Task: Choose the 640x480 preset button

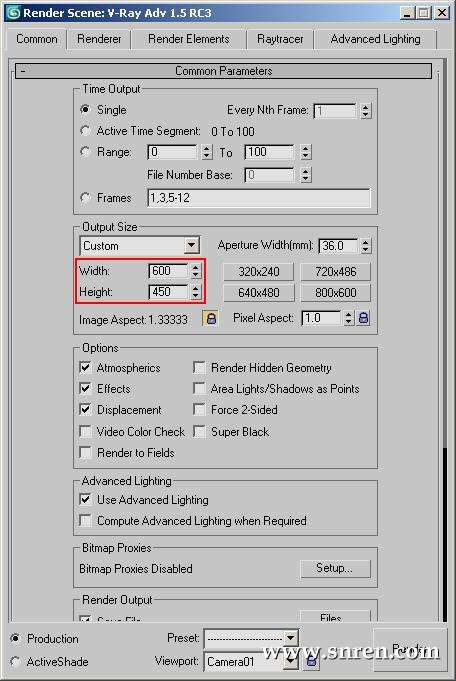Action: 259,293
